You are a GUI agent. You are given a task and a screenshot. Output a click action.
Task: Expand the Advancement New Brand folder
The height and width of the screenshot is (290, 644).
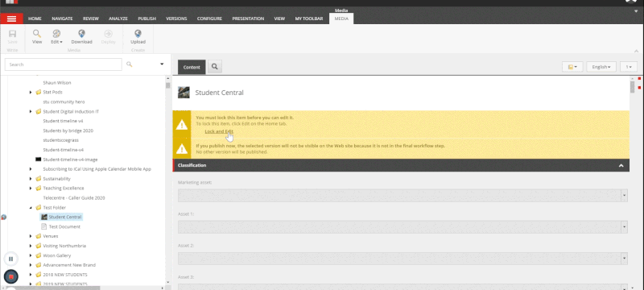click(31, 265)
